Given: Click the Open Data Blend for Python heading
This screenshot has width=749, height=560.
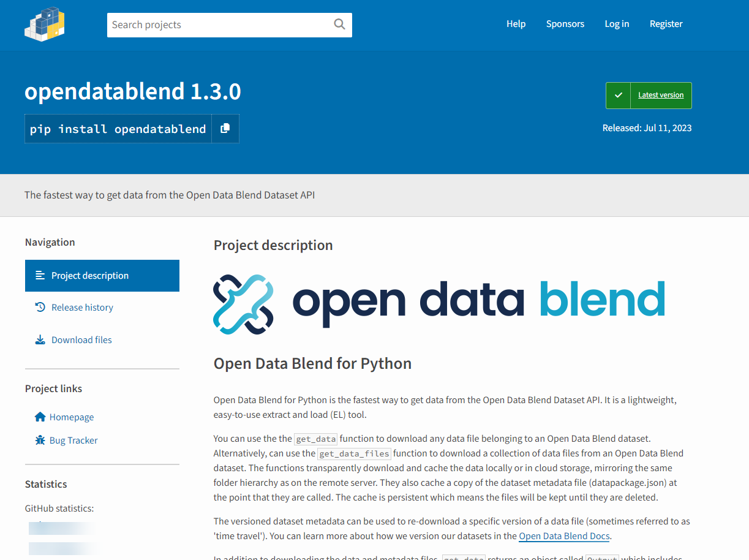Looking at the screenshot, I should [x=312, y=364].
